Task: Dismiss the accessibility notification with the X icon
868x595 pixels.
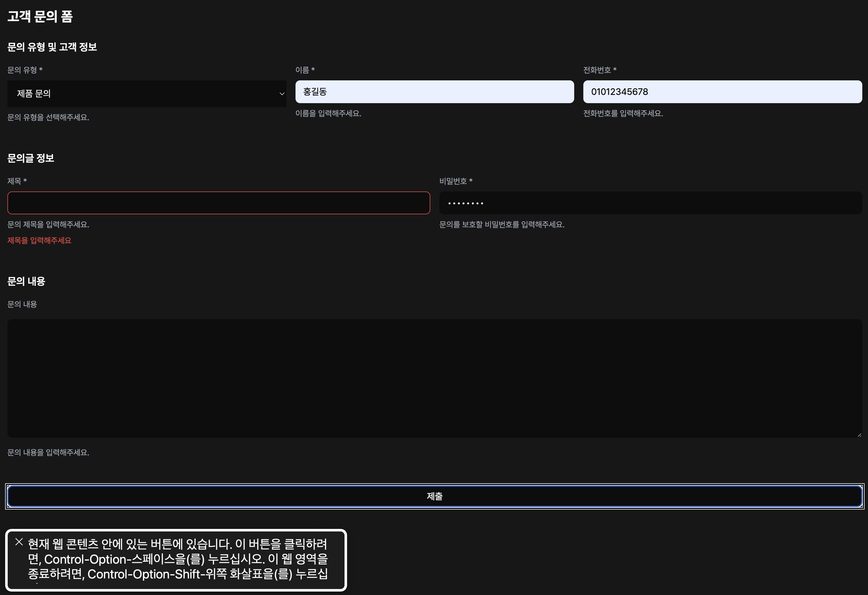Action: click(x=18, y=542)
